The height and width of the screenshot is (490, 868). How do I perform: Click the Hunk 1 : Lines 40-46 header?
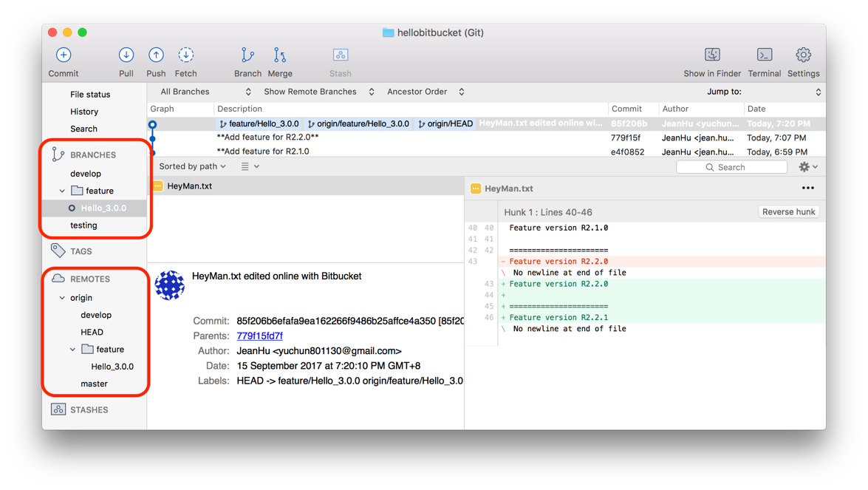click(548, 212)
